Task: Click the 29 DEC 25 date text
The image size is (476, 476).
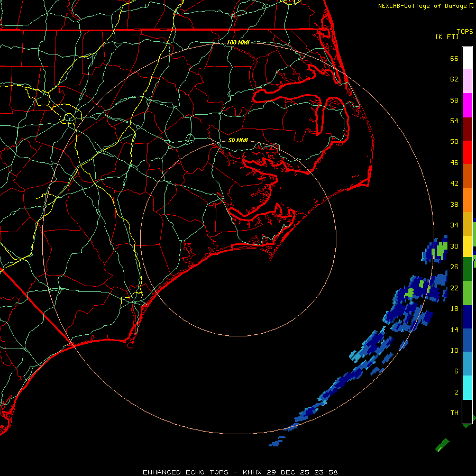Action: [x=288, y=472]
